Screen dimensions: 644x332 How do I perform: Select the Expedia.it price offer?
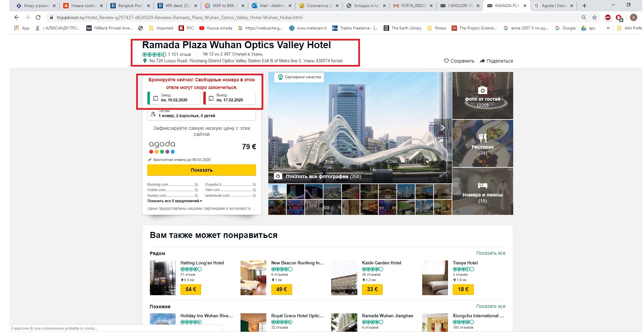[231, 184]
